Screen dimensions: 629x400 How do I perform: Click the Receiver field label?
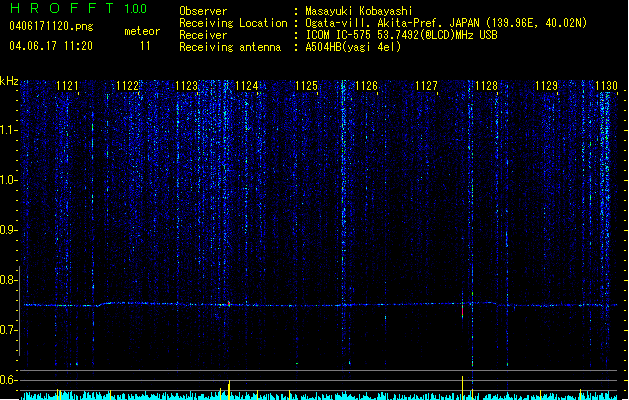click(x=203, y=35)
